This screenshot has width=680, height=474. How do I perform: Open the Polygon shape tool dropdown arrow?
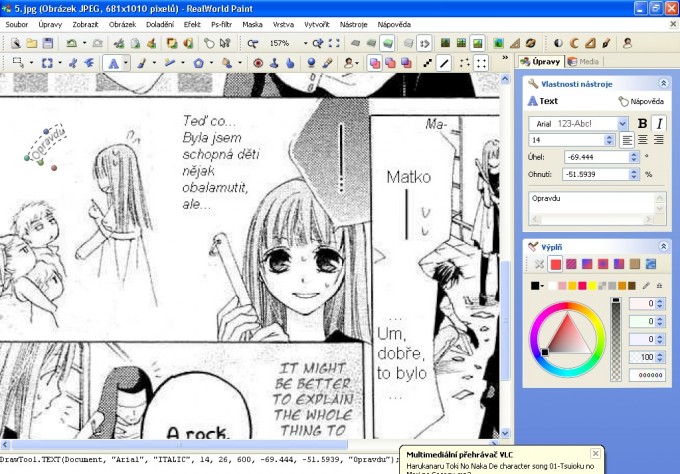[x=211, y=64]
